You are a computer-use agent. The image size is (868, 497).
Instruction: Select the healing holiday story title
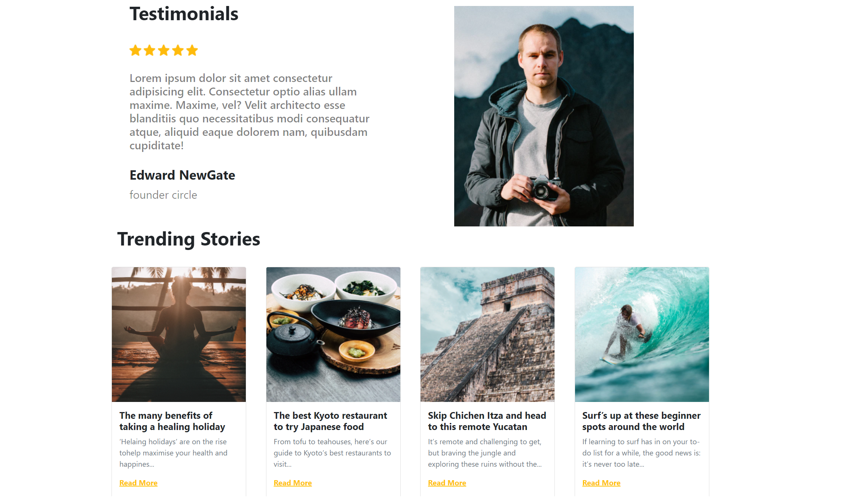coord(172,421)
